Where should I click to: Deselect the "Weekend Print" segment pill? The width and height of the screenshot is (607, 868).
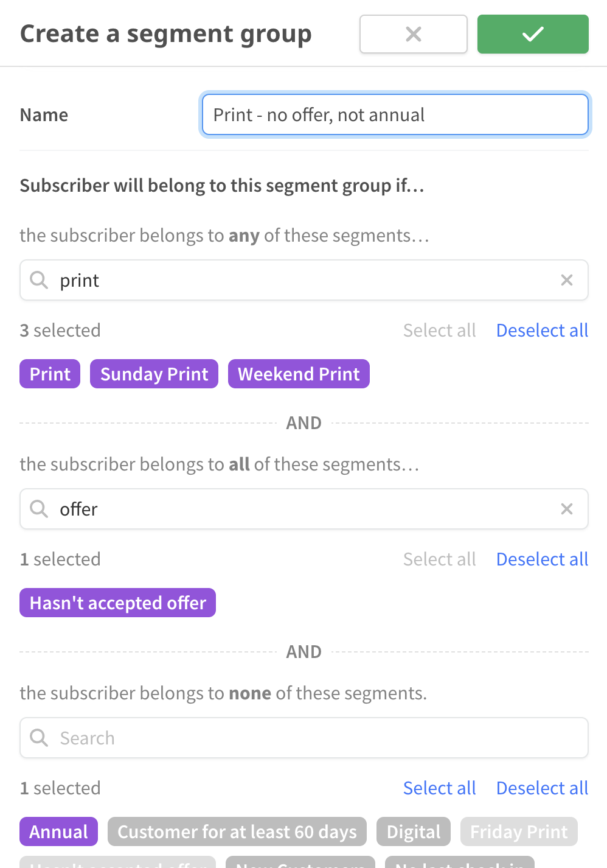(x=299, y=374)
